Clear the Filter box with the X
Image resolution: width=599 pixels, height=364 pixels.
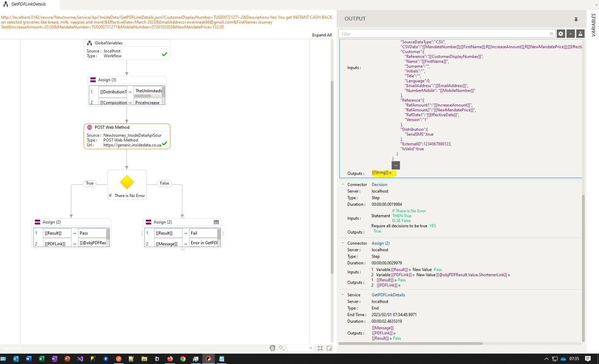pyautogui.click(x=551, y=34)
